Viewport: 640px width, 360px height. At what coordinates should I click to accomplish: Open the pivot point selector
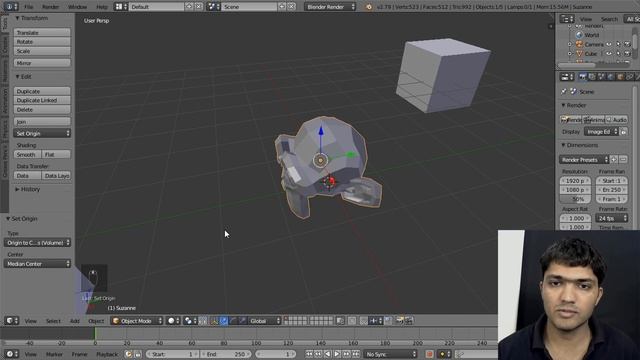(190, 321)
